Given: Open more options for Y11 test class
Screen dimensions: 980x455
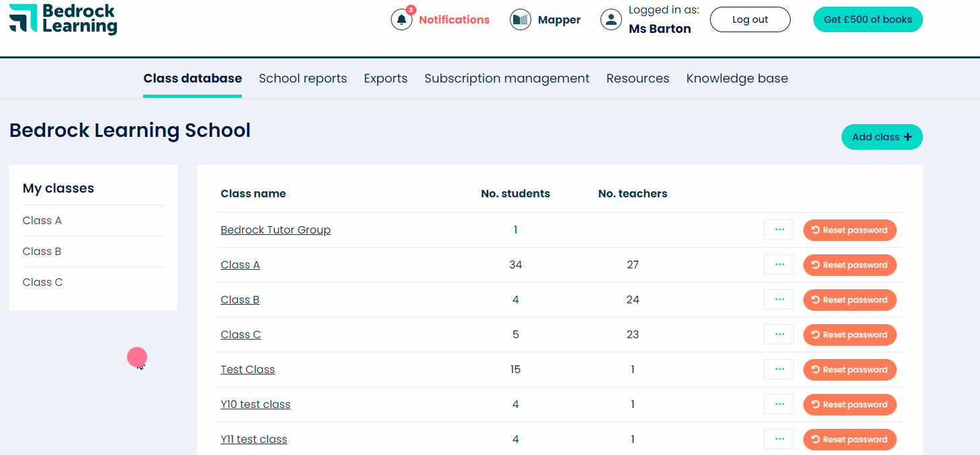Looking at the screenshot, I should [779, 439].
